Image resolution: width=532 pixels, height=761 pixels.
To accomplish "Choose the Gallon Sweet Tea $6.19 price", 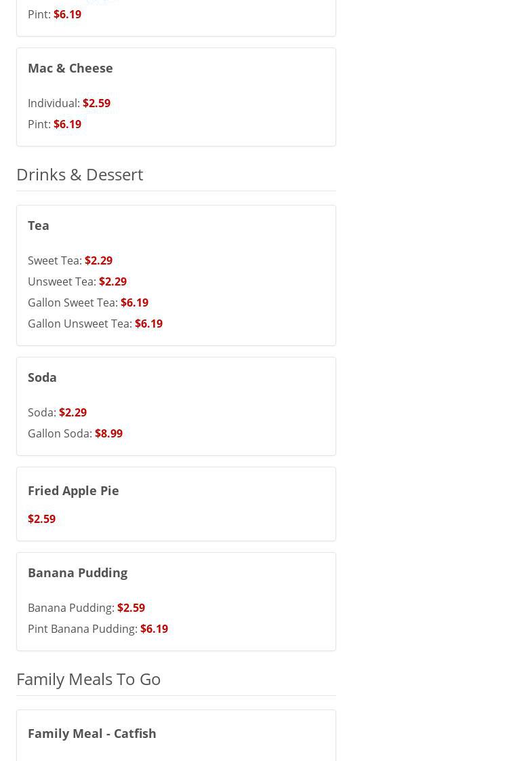I will (134, 303).
